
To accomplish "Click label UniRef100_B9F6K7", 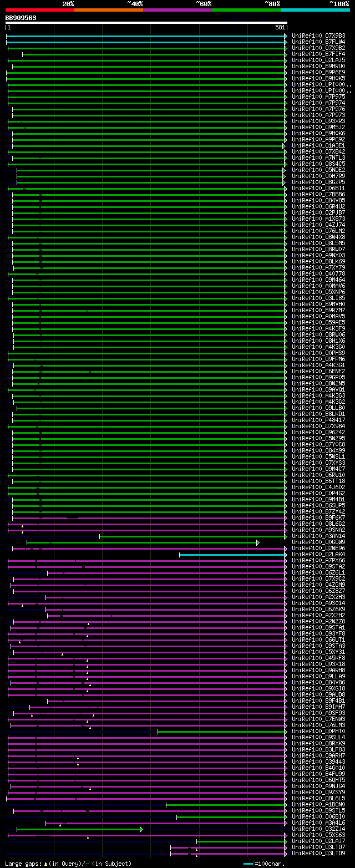I will 318,517.
